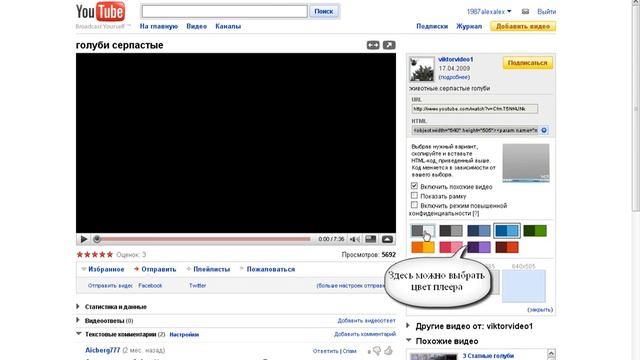Click the 'Отправить видео' link
Viewport: 640px width, 360px height.
tap(110, 286)
